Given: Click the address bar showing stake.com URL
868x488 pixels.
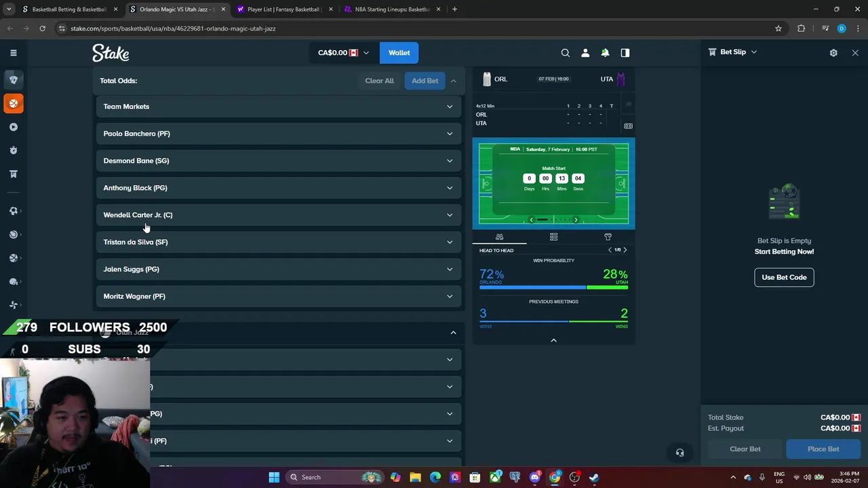Looking at the screenshot, I should [414, 28].
